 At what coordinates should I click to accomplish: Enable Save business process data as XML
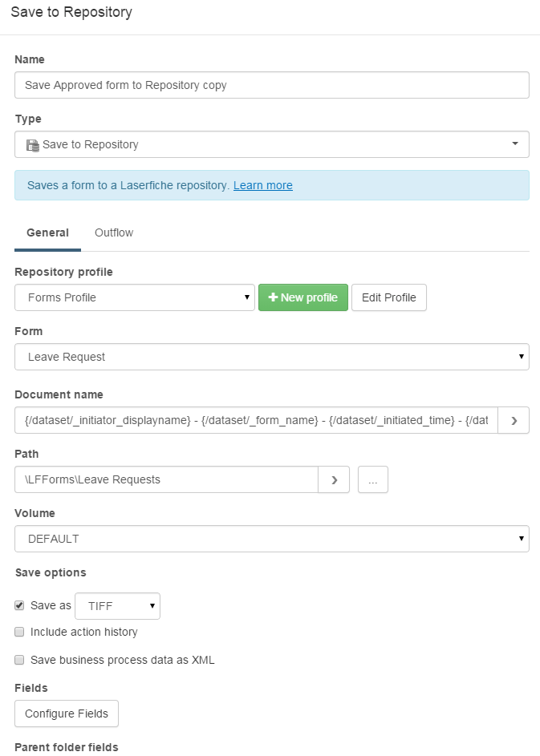18,660
